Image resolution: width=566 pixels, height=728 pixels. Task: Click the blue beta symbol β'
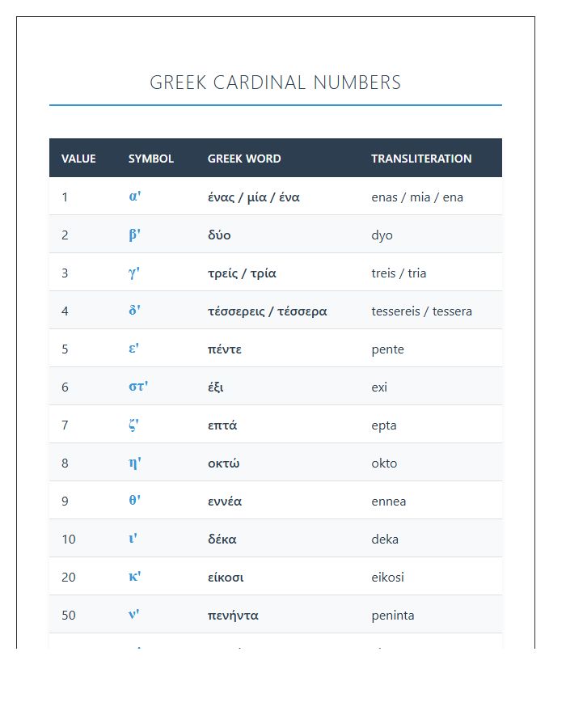[x=134, y=235]
